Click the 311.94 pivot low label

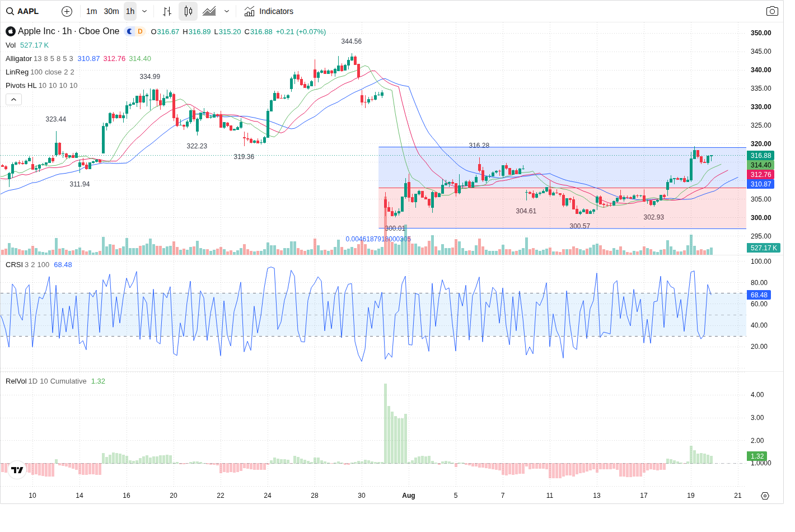[x=79, y=184]
